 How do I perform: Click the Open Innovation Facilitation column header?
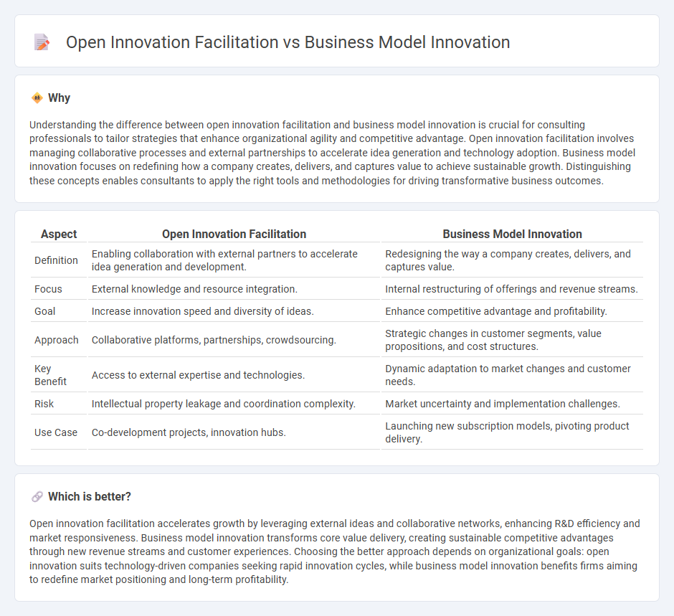[x=234, y=234]
